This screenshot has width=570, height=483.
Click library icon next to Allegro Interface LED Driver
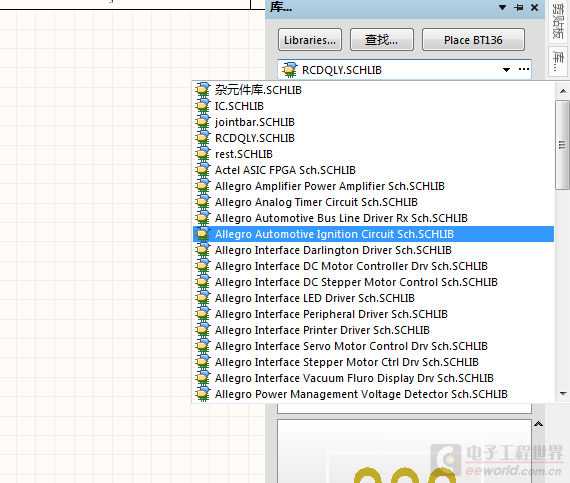point(202,298)
